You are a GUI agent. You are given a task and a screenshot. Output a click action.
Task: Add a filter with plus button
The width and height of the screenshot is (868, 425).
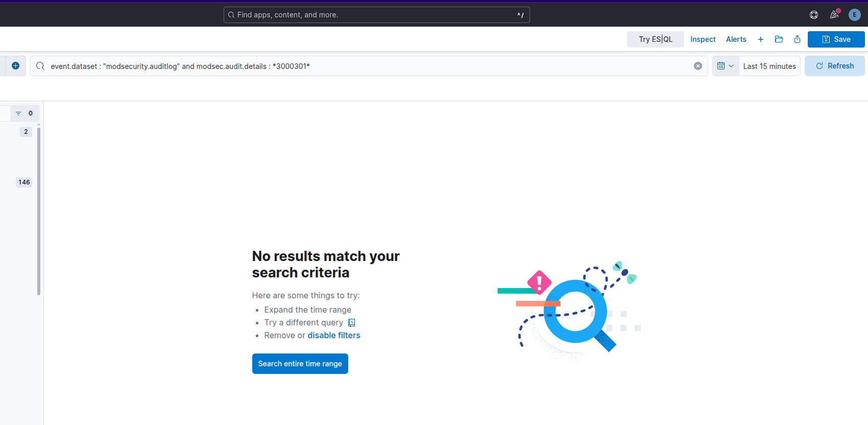(x=15, y=66)
